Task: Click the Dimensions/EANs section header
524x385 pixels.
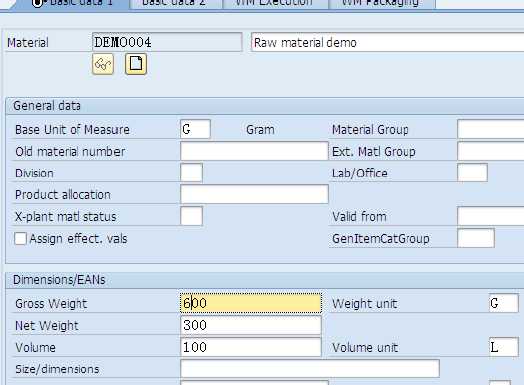Action: [59, 280]
